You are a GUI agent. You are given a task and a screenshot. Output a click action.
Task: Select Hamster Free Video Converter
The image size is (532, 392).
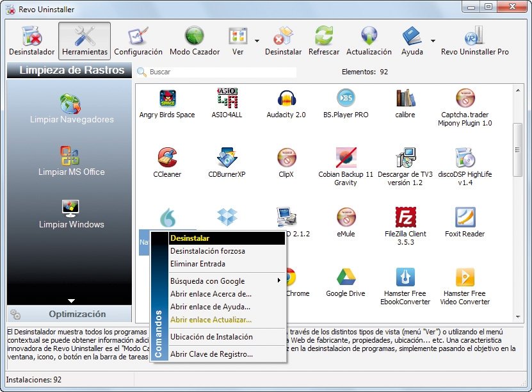click(x=465, y=286)
